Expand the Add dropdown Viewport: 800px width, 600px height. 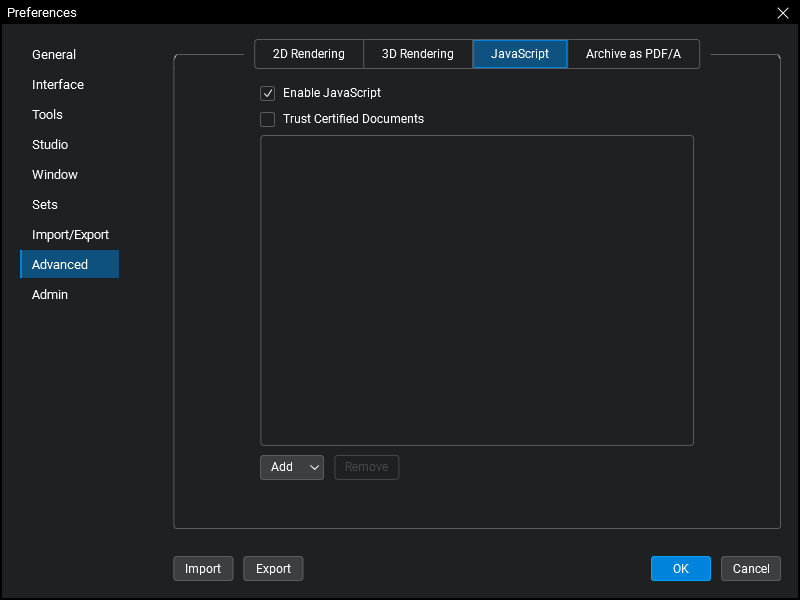292,467
